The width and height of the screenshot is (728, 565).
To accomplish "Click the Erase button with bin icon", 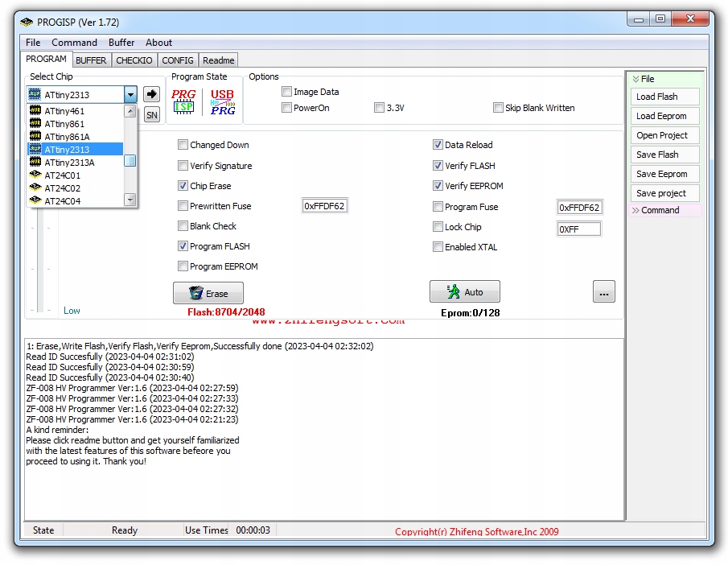I will 208,293.
